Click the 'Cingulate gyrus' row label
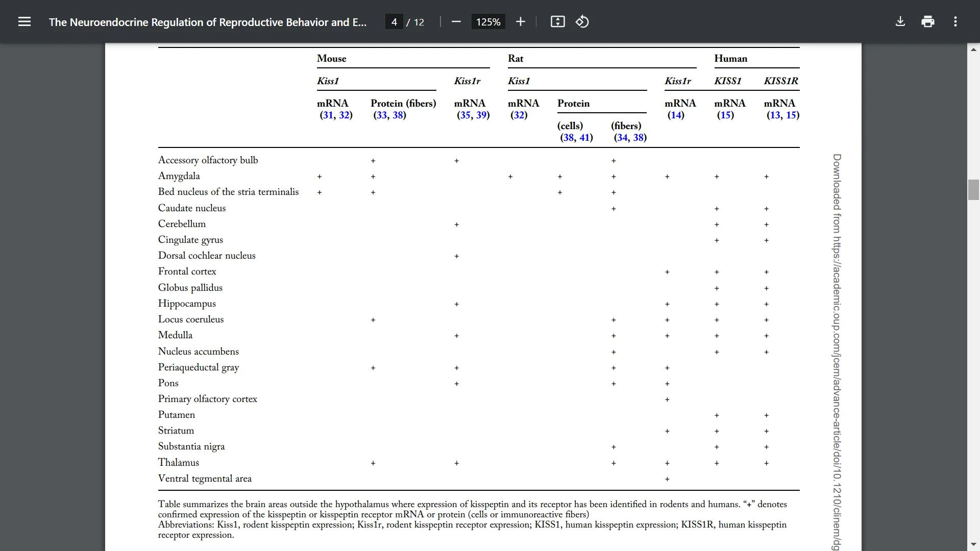The image size is (980, 551). (190, 240)
